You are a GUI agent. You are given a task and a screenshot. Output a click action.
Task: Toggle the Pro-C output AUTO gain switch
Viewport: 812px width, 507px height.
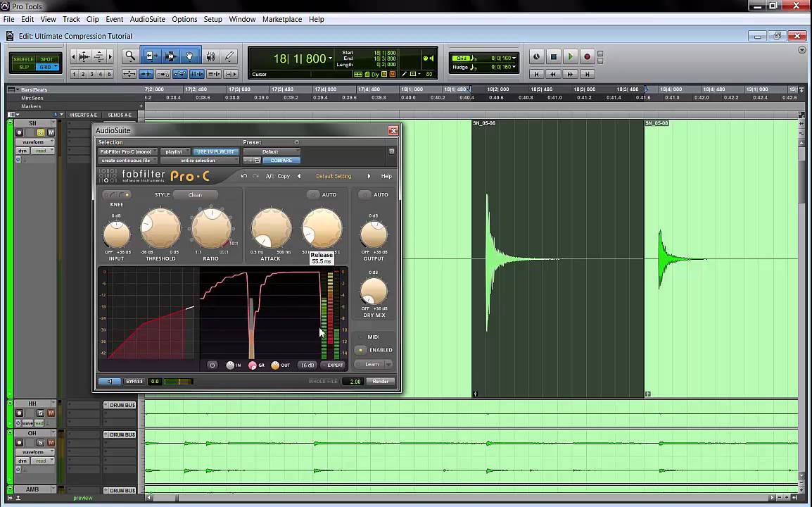364,195
